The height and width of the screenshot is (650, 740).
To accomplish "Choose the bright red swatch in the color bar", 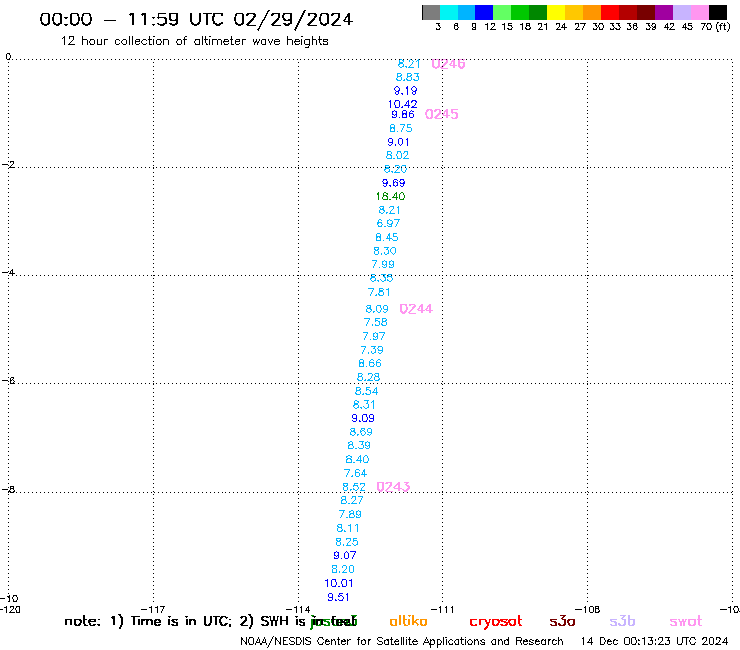I will (x=610, y=12).
